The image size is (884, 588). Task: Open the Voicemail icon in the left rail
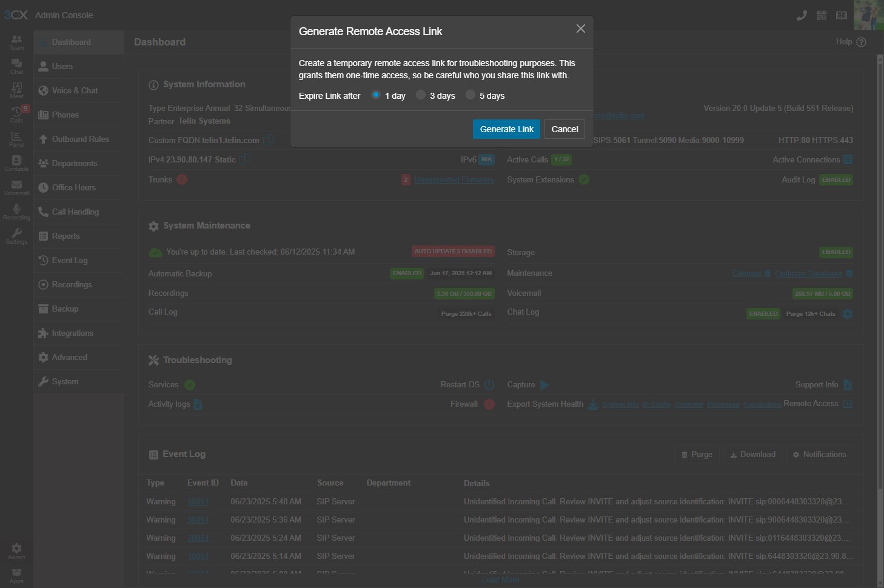click(16, 187)
